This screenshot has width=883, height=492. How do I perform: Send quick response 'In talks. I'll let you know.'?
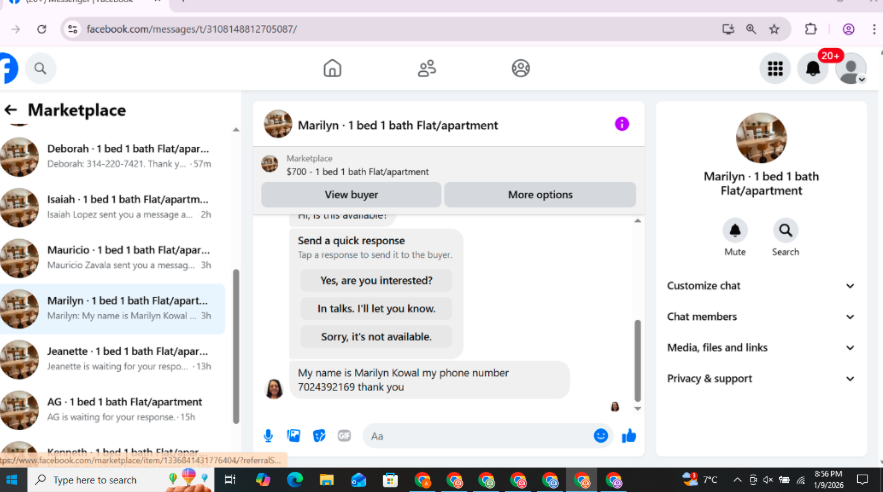click(376, 308)
